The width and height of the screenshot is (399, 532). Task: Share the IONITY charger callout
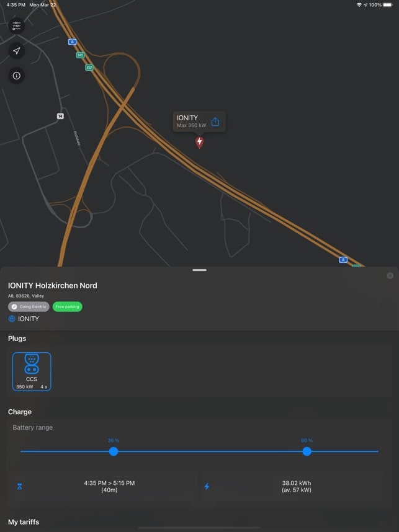tap(215, 122)
